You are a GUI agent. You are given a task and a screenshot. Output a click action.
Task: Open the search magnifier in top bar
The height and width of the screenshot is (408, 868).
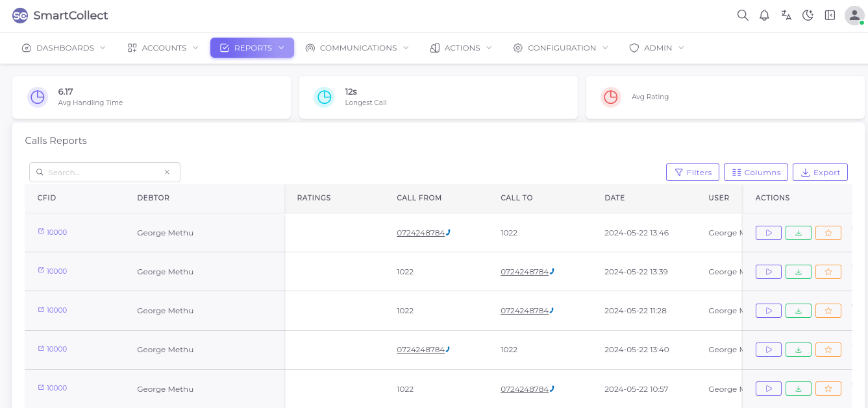coord(743,16)
